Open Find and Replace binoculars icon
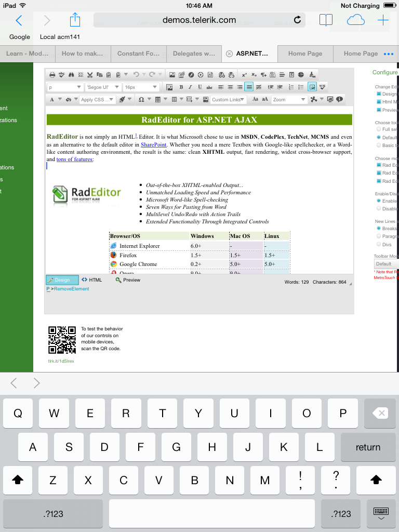The image size is (399, 532). pyautogui.click(x=71, y=75)
